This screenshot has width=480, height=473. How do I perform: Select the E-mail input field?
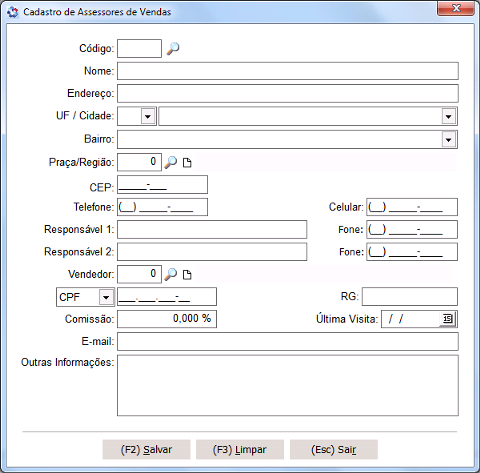[x=288, y=341]
